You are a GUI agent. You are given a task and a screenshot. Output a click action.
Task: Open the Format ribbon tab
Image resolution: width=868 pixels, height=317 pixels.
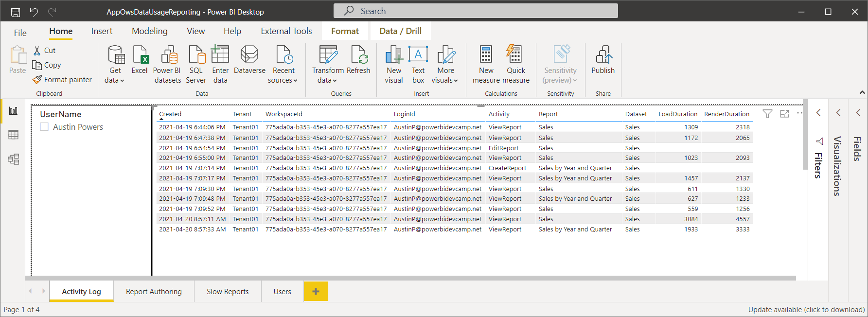point(345,31)
